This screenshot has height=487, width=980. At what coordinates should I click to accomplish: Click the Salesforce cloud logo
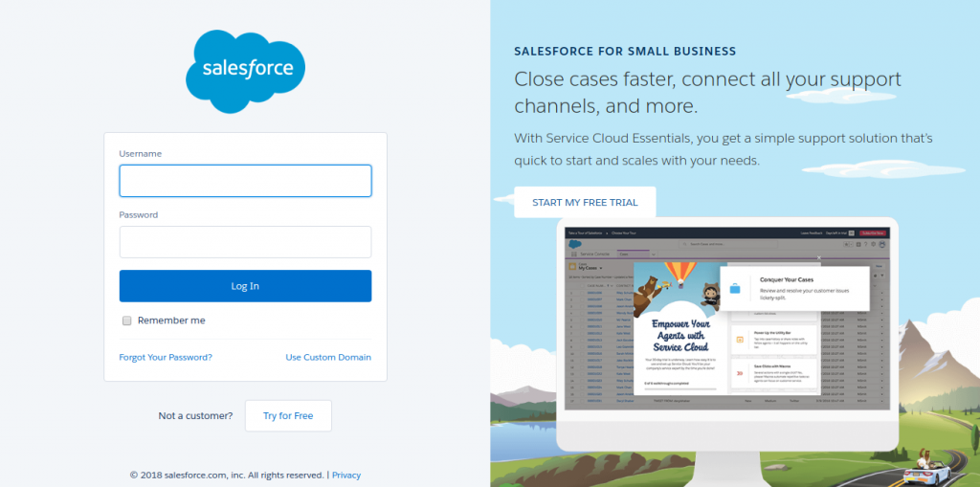[245, 71]
